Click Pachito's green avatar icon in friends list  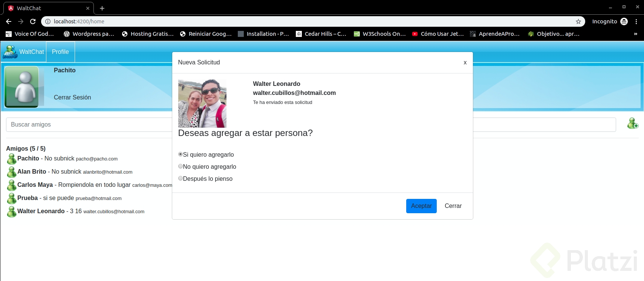(12, 159)
